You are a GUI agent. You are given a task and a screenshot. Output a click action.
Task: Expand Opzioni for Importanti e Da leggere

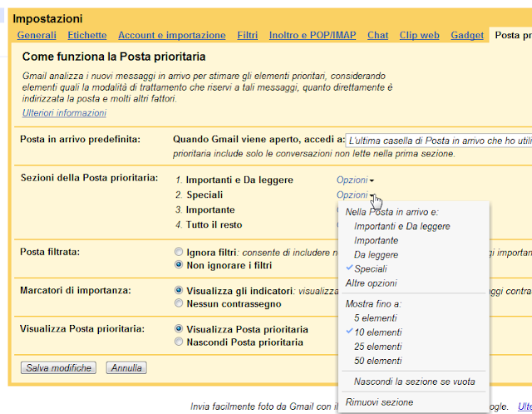click(355, 180)
